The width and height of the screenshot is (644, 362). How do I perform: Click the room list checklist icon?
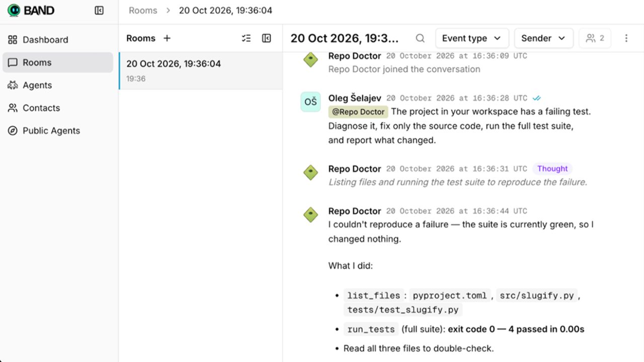(x=246, y=38)
